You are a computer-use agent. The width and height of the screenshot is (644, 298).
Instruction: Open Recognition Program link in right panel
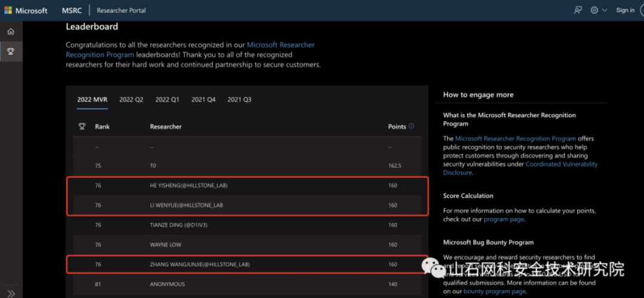[515, 139]
